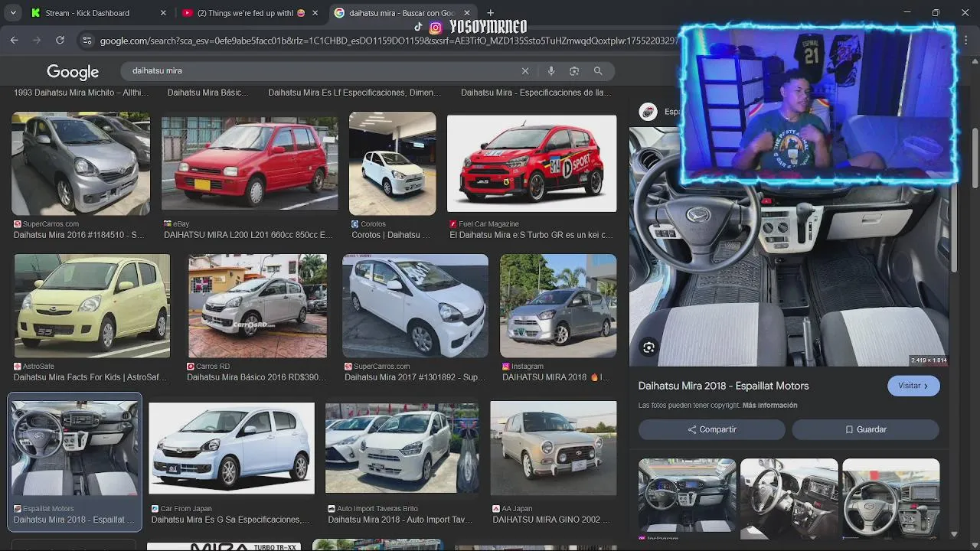Open a new browser tab with plus
The width and height of the screenshot is (980, 551).
tap(490, 13)
